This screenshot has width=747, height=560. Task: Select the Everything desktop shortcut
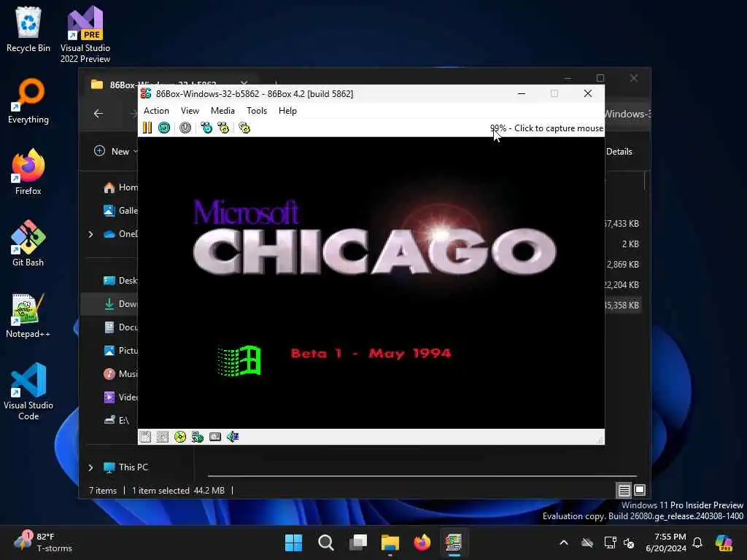click(x=28, y=101)
